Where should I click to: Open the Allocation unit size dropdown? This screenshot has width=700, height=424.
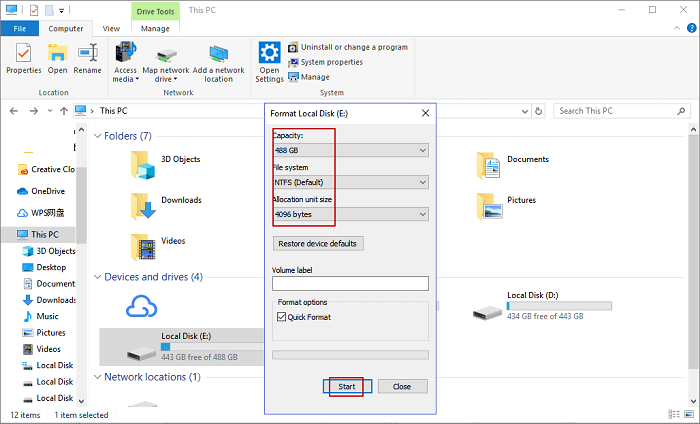[x=350, y=214]
